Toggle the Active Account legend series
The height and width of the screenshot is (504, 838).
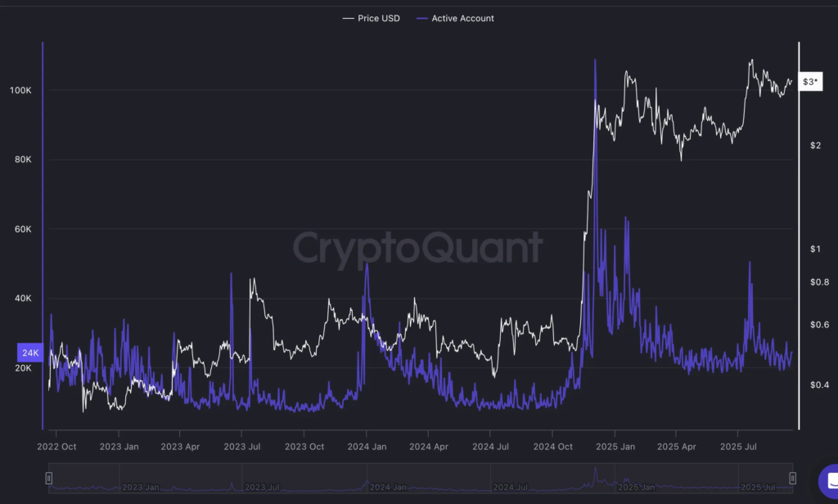(455, 18)
